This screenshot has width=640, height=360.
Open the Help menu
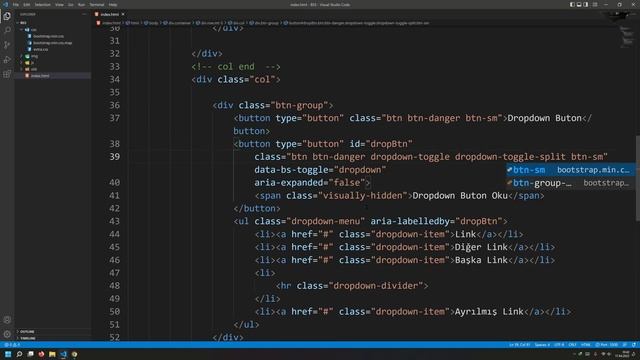113,4
